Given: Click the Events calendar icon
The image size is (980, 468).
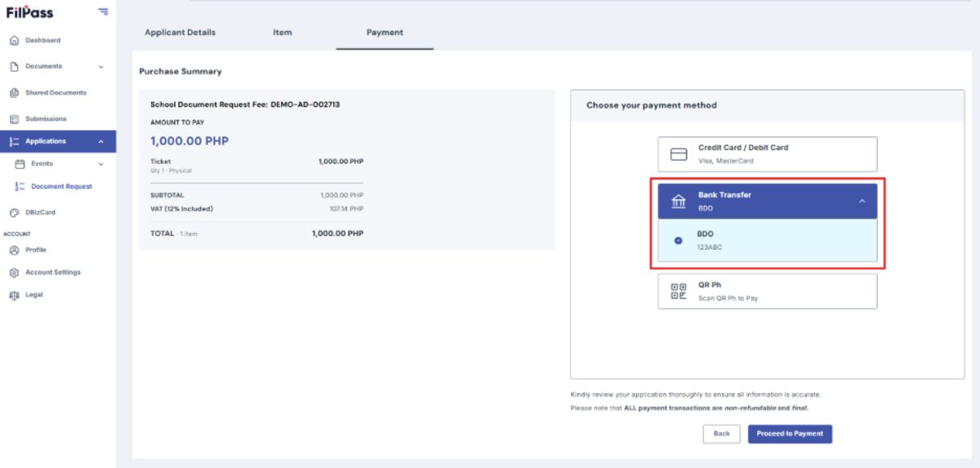Looking at the screenshot, I should (x=20, y=163).
